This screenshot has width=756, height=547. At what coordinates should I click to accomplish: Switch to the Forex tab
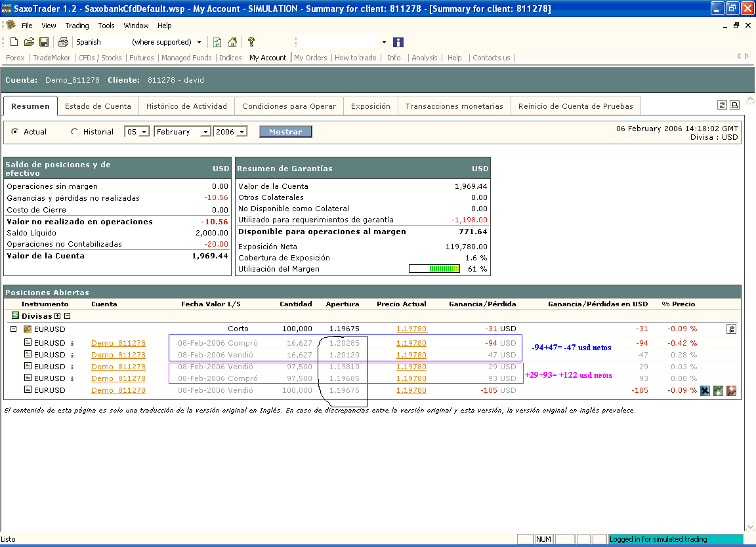coord(15,58)
